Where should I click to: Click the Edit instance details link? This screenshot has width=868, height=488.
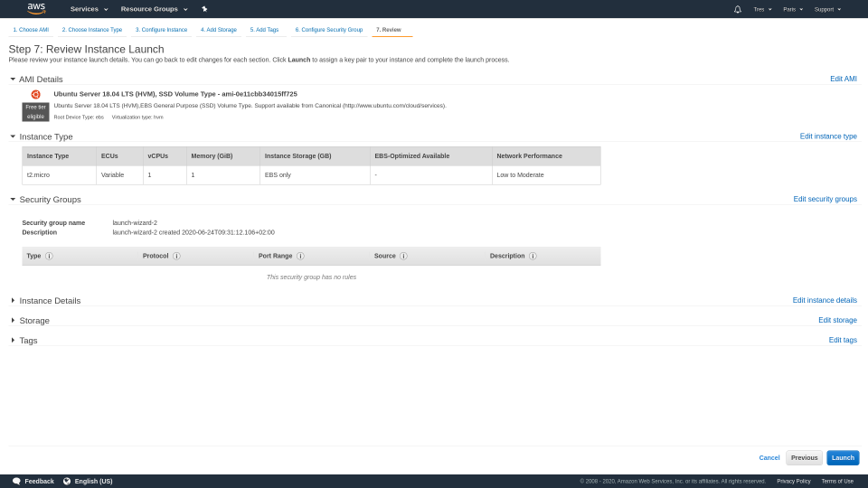pyautogui.click(x=825, y=300)
